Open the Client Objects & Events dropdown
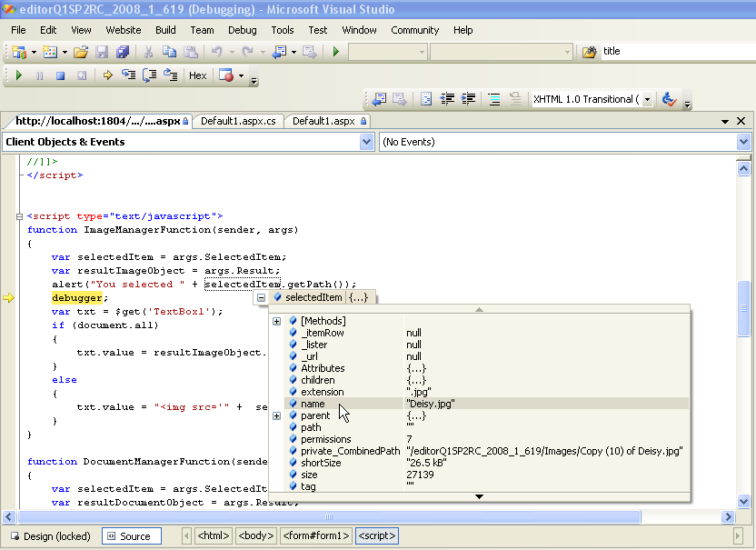This screenshot has height=550, width=756. point(366,142)
